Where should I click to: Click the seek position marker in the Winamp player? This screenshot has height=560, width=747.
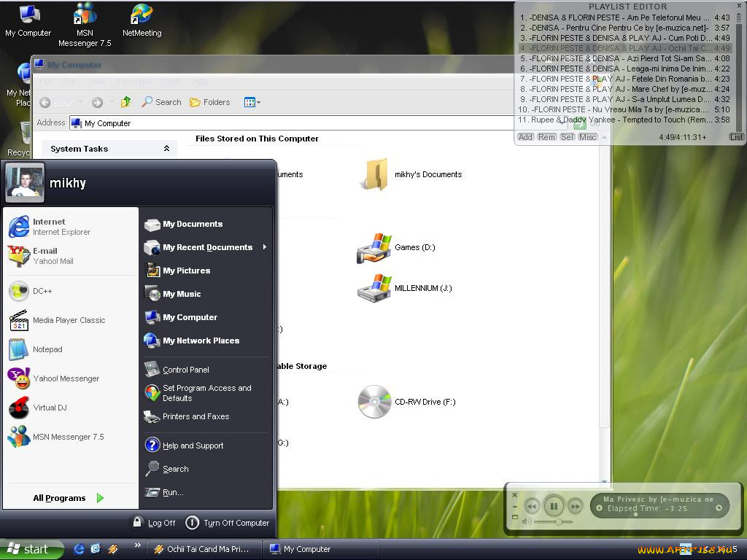click(x=635, y=514)
